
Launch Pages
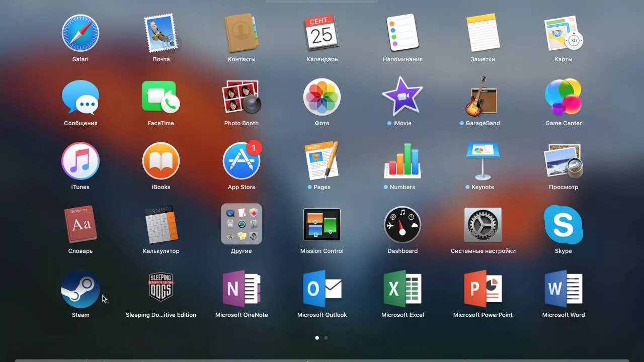pos(322,161)
